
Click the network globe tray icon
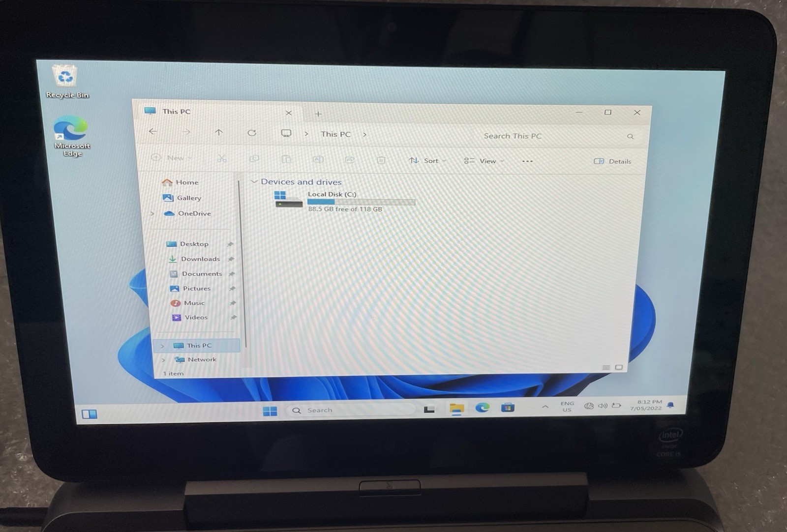(589, 406)
